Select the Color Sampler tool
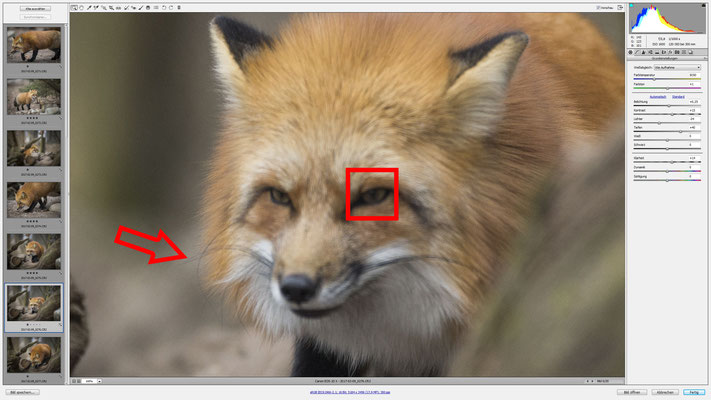The height and width of the screenshot is (400, 711). 96,7
